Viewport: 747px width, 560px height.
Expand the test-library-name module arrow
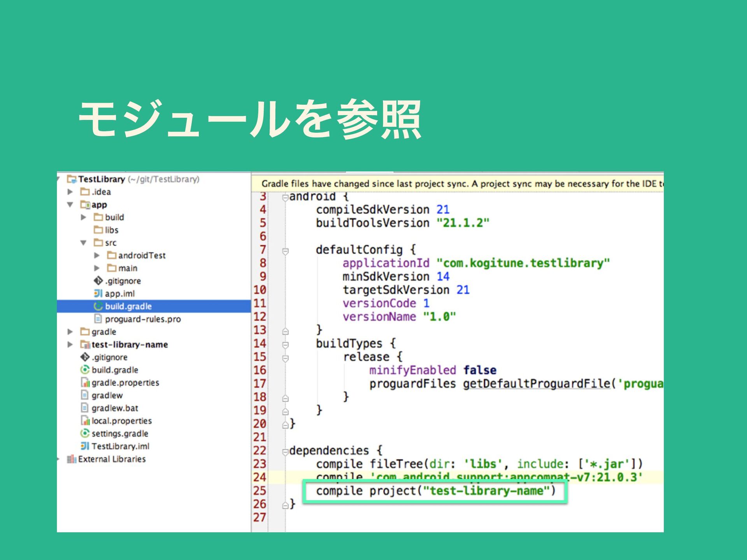(70, 345)
